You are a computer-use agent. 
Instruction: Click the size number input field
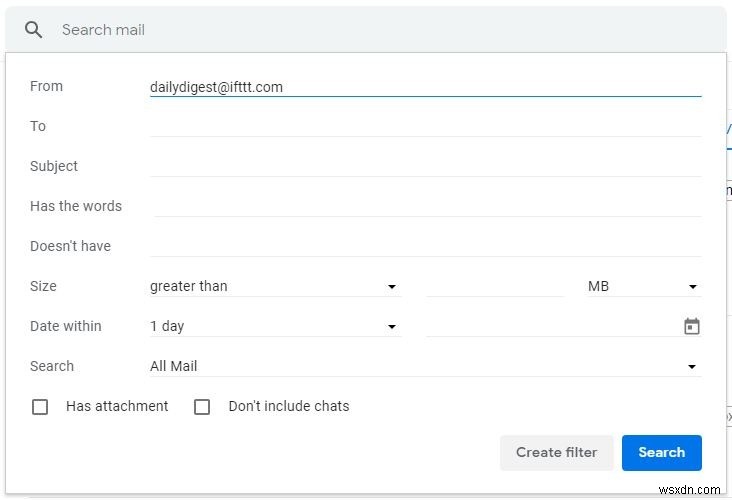click(x=495, y=286)
